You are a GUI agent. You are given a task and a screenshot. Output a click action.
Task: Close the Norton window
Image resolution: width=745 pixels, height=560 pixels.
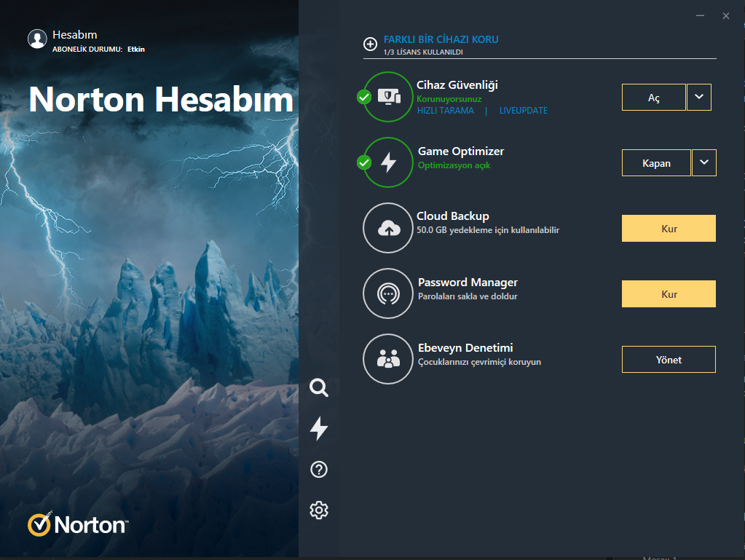click(x=725, y=16)
